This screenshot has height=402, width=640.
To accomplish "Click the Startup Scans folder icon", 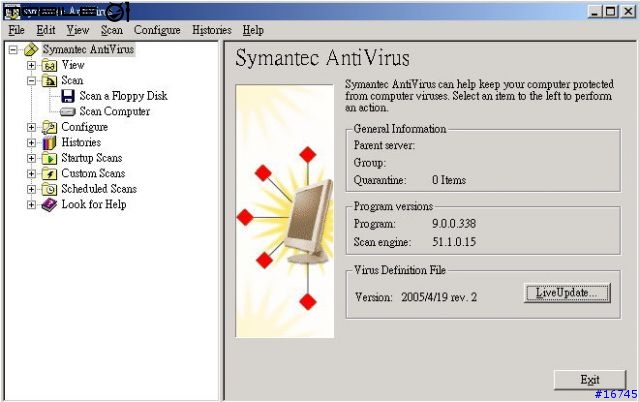I will (49, 158).
